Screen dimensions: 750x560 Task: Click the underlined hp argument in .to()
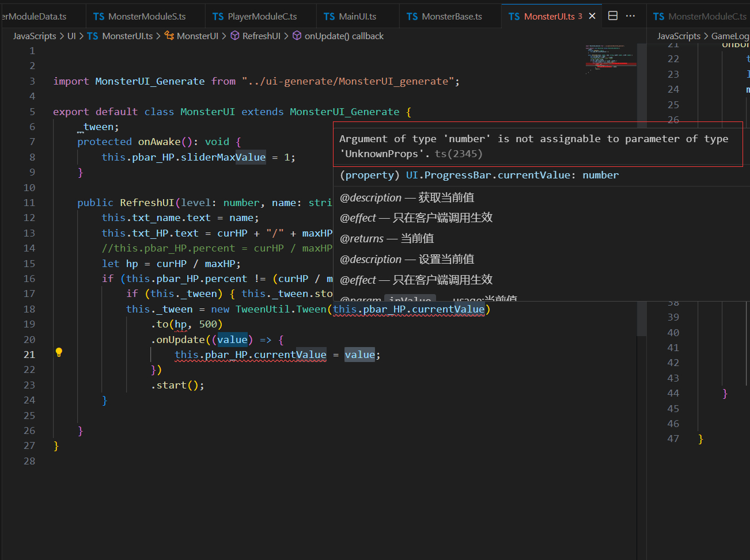tap(181, 325)
